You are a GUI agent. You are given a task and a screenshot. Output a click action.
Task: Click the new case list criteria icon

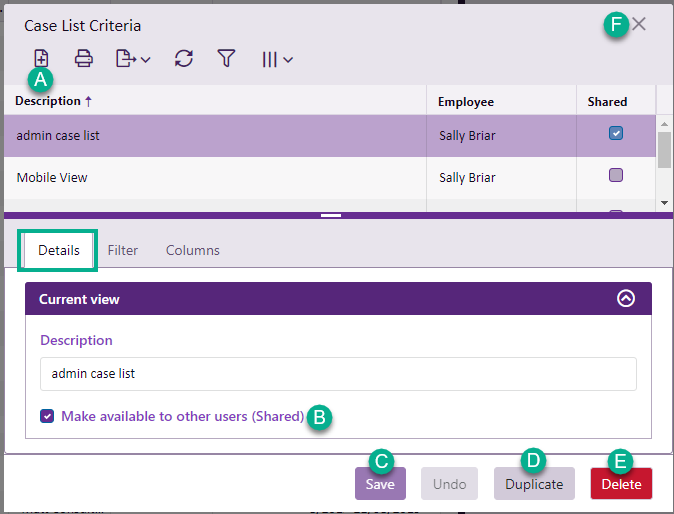(41, 58)
